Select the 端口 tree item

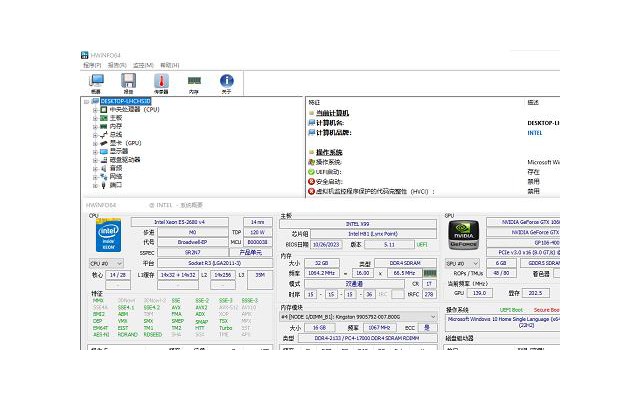click(x=116, y=185)
